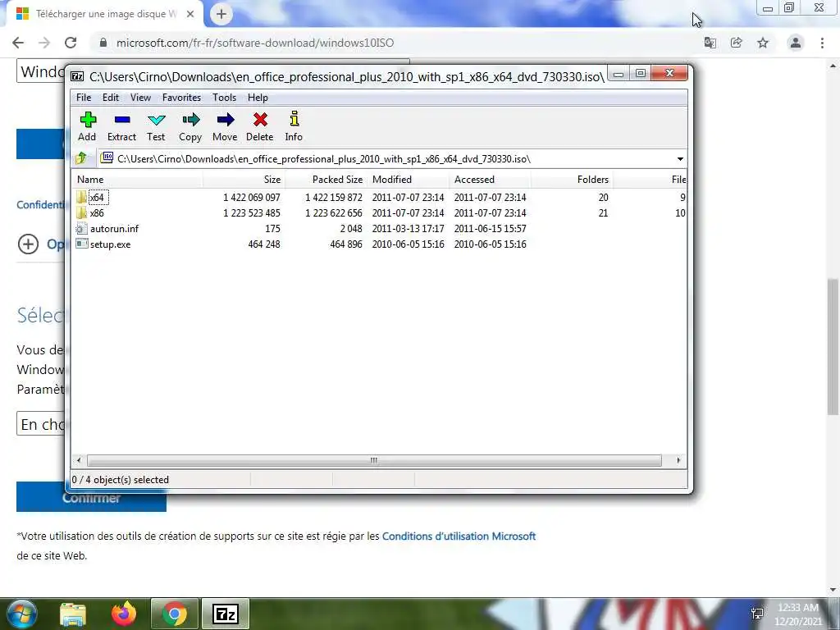Open Chrome translate page icon

coord(710,43)
